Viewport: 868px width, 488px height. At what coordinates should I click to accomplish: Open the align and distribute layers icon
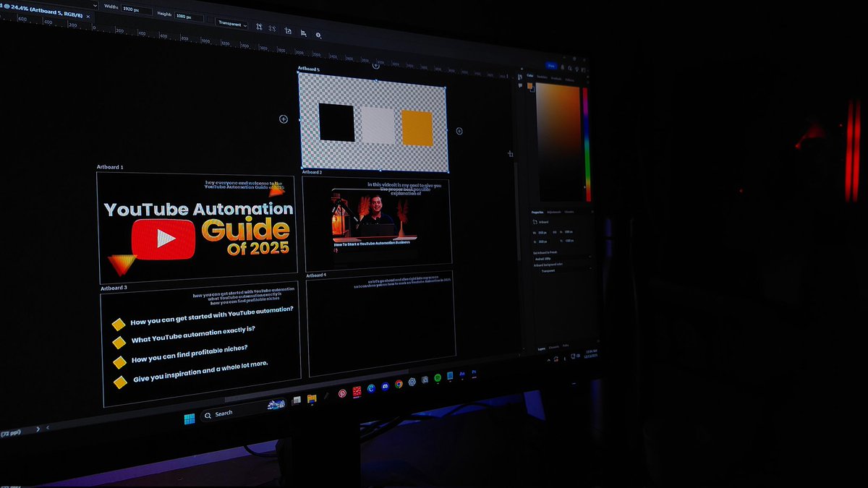pos(303,33)
